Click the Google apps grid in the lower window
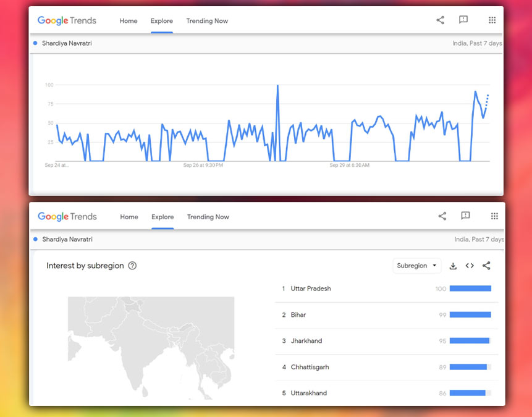This screenshot has height=417, width=532. click(494, 216)
